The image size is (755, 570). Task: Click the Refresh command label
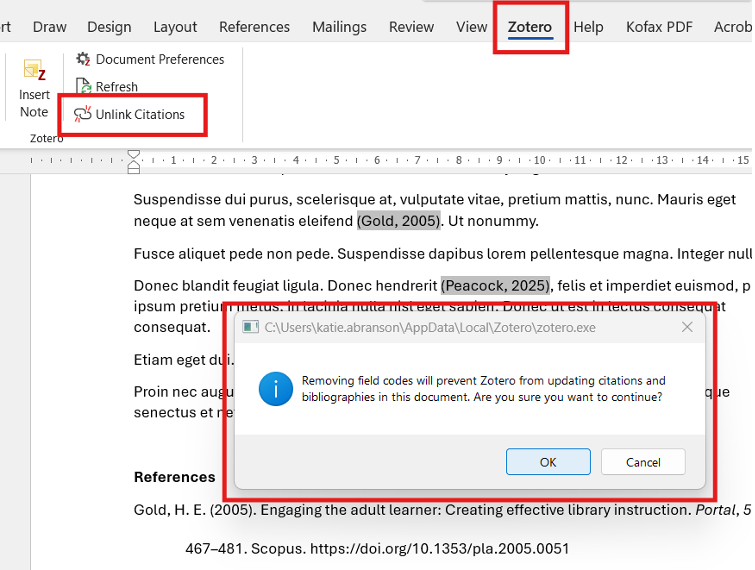pos(117,87)
